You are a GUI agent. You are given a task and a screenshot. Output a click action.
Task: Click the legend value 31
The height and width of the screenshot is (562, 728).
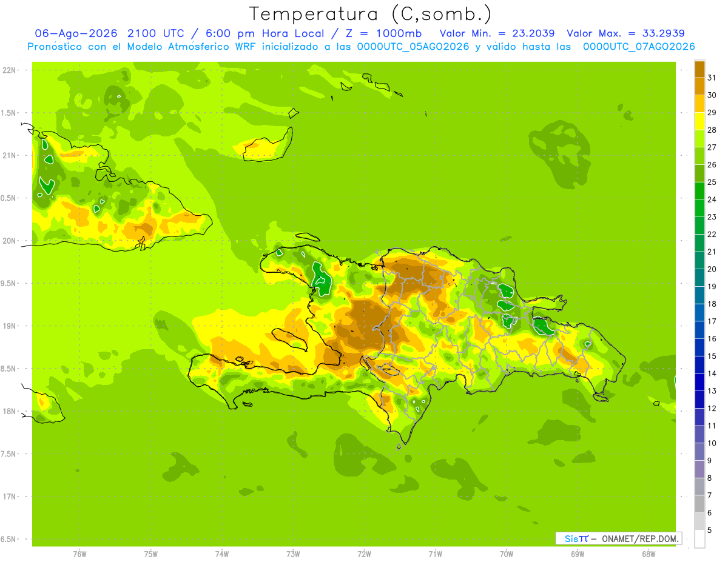tap(712, 78)
